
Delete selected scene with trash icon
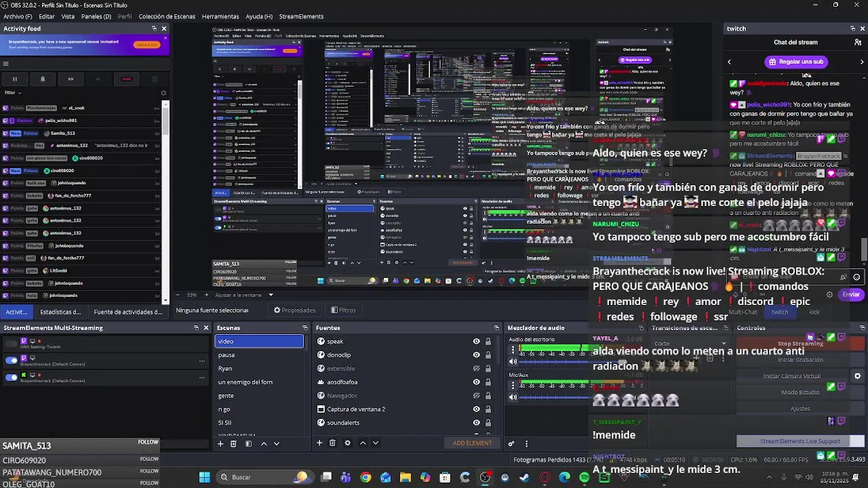pos(233,443)
